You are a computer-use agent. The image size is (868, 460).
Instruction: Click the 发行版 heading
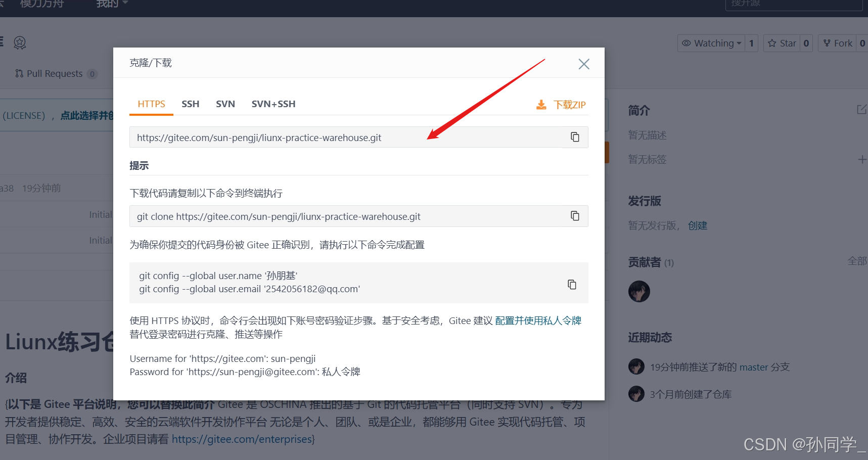coord(645,201)
